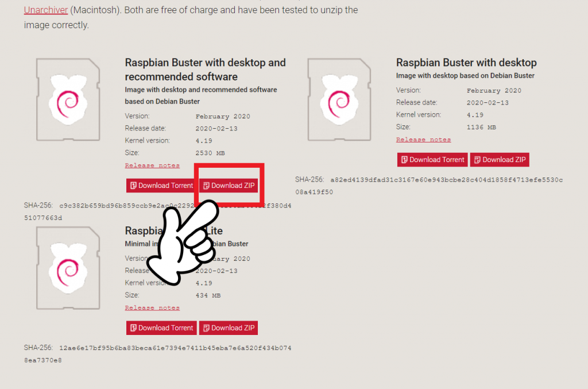
Task: Download Torrent for Raspbian Buster with desktop
Action: click(432, 159)
